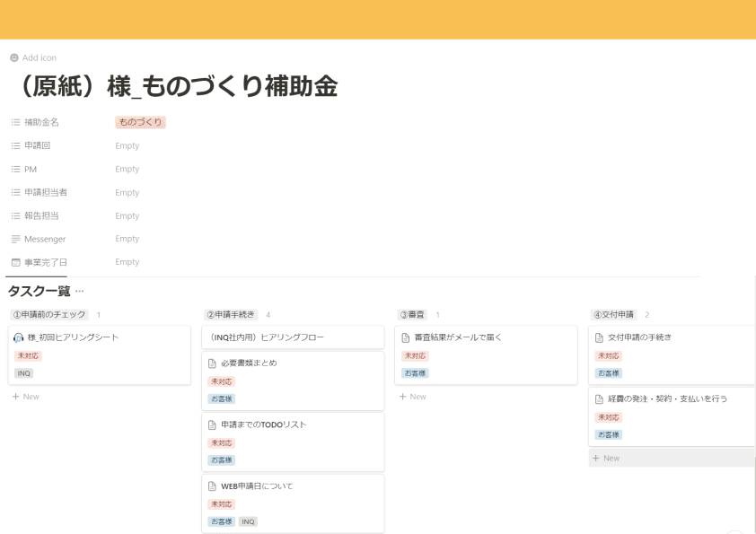The image size is (756, 534).
Task: Open the 必要書類まとめ card
Action: click(293, 381)
